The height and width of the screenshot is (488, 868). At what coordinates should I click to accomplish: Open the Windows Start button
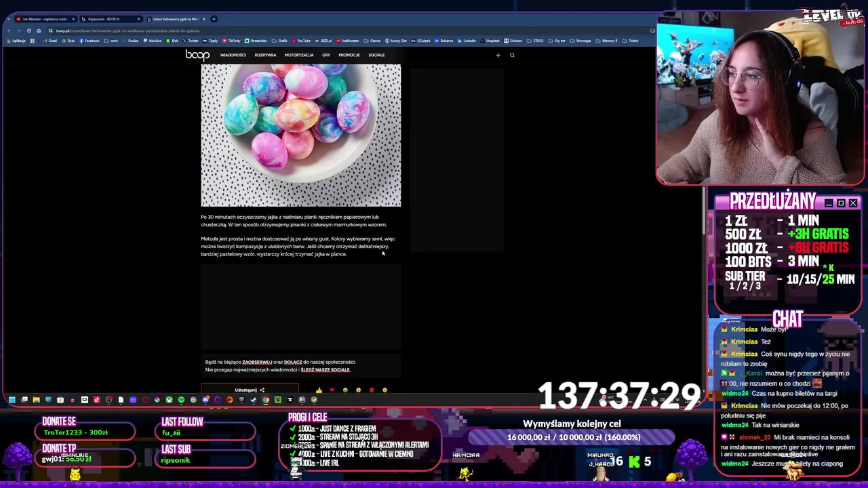12,400
